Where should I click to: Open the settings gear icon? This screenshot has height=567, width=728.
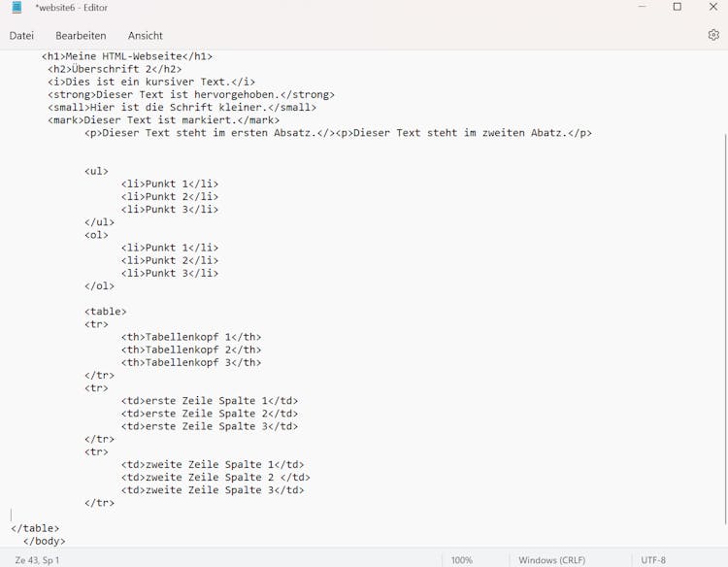713,35
